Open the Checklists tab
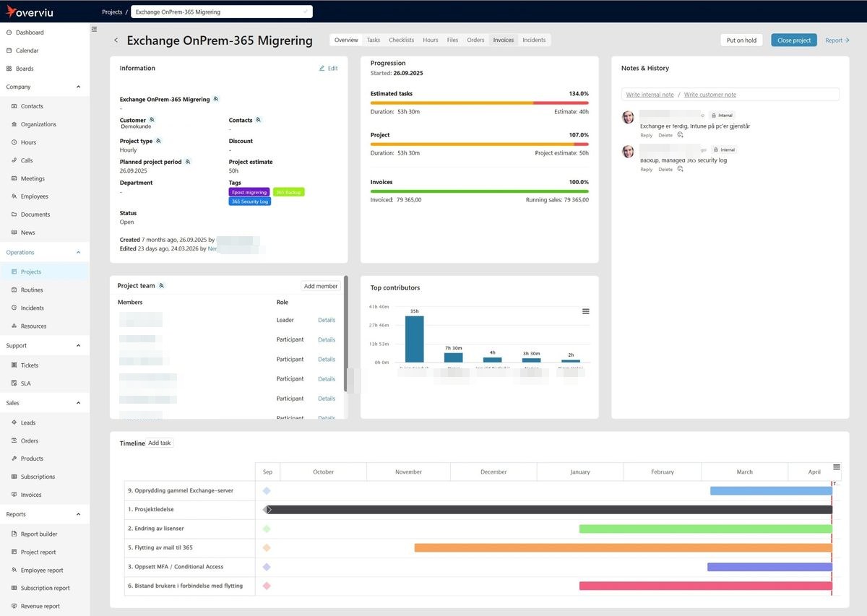 pos(402,40)
